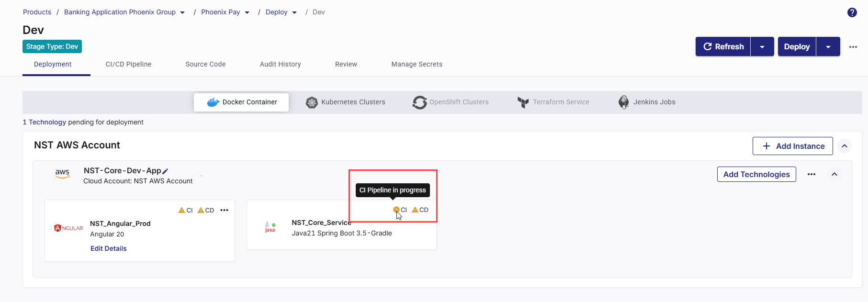Collapse the NST-Core-Dev-App instance panel
The width and height of the screenshot is (868, 302).
click(834, 174)
